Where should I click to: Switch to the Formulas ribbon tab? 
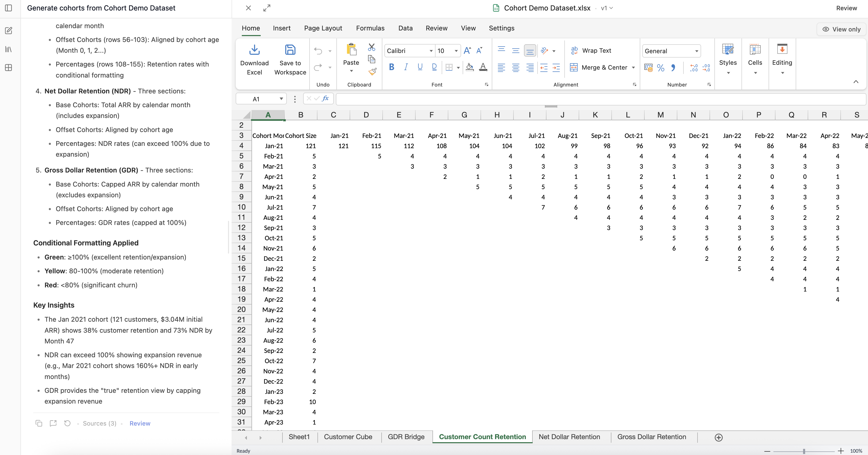pos(370,28)
